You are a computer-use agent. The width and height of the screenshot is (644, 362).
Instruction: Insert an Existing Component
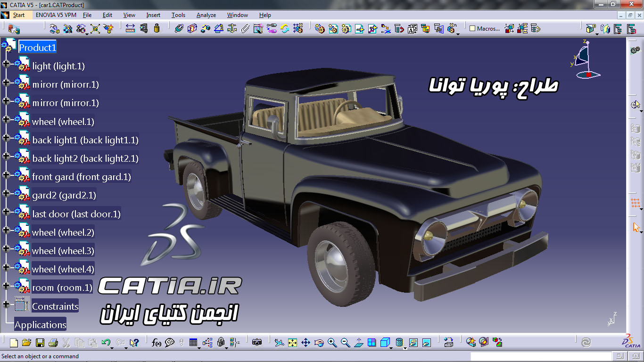click(360, 29)
